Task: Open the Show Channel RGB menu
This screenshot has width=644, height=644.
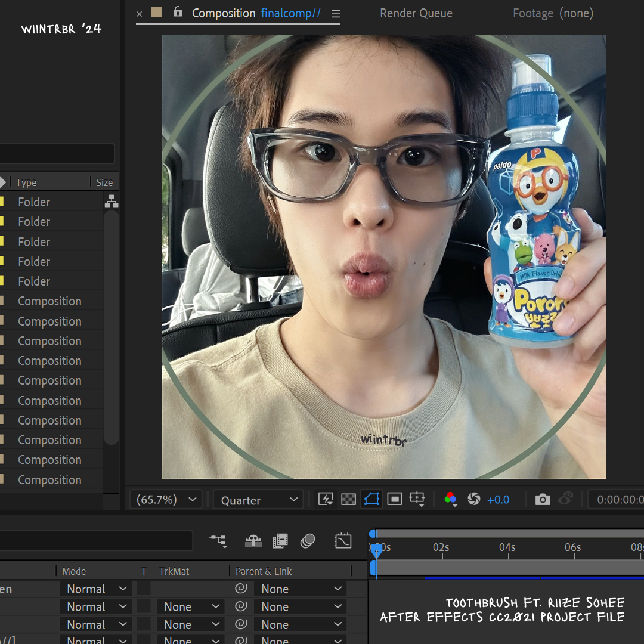Action: 451,499
